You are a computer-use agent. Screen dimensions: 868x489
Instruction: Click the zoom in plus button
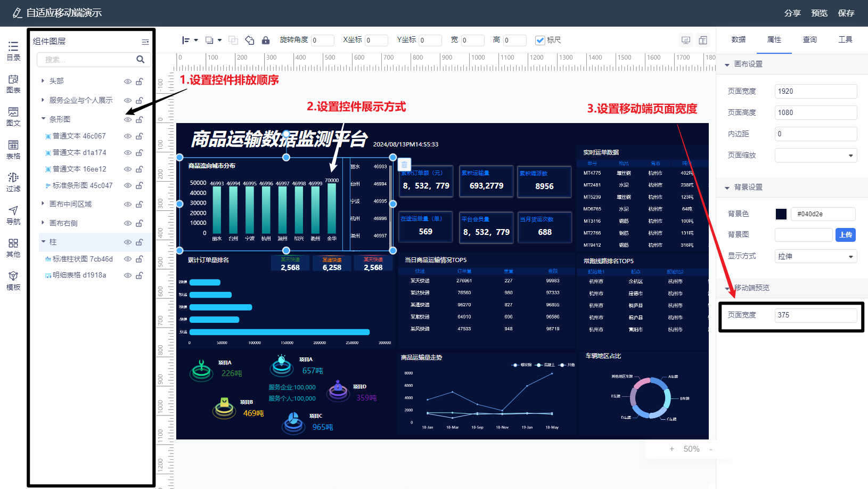[672, 449]
